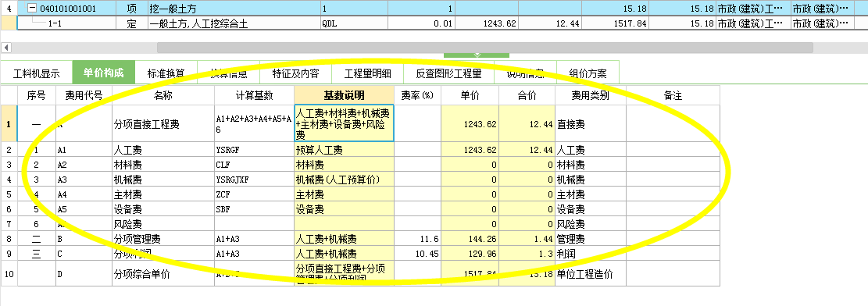Select the 主材费 name cell
The width and height of the screenshot is (868, 306).
[x=163, y=195]
